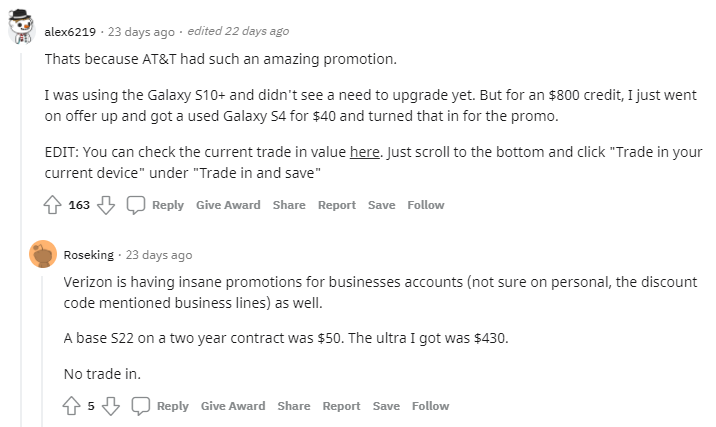Downvote Roseking's reply
The height and width of the screenshot is (427, 716).
click(110, 406)
